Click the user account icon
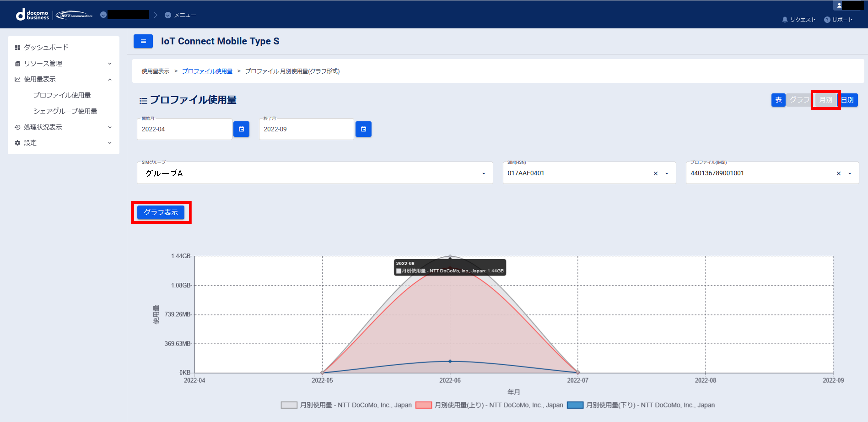868x422 pixels. click(x=839, y=5)
